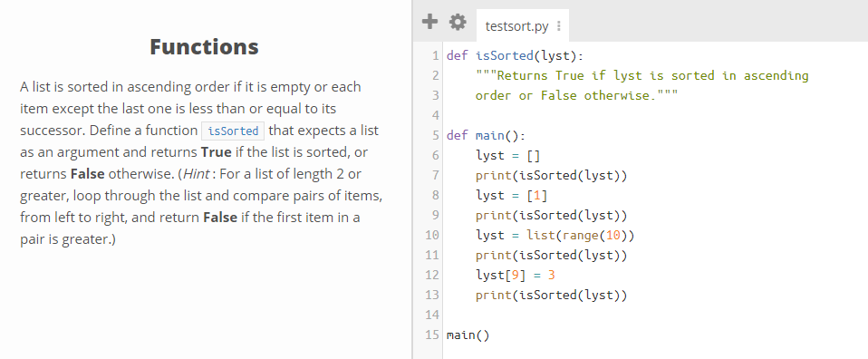This screenshot has width=868, height=359.
Task: Click the isSorted inline code label
Action: tap(233, 131)
